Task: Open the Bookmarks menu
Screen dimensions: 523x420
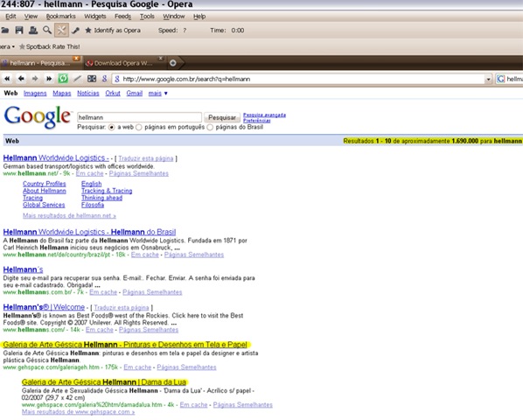Action: [60, 17]
